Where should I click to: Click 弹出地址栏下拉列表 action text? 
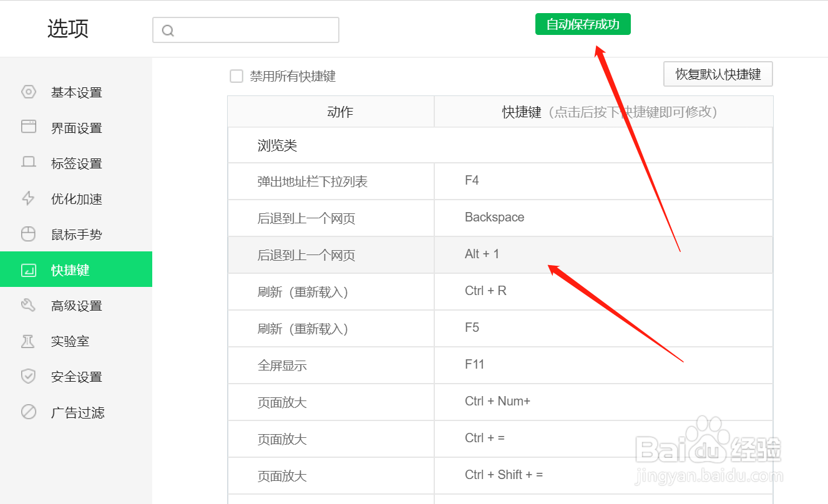point(313,182)
